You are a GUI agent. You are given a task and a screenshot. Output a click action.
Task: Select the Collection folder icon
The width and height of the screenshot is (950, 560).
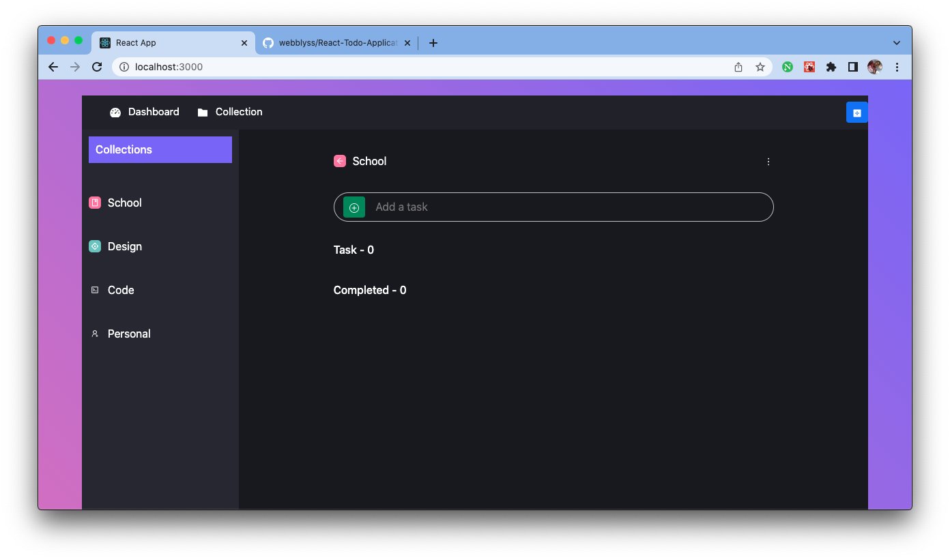pos(202,112)
